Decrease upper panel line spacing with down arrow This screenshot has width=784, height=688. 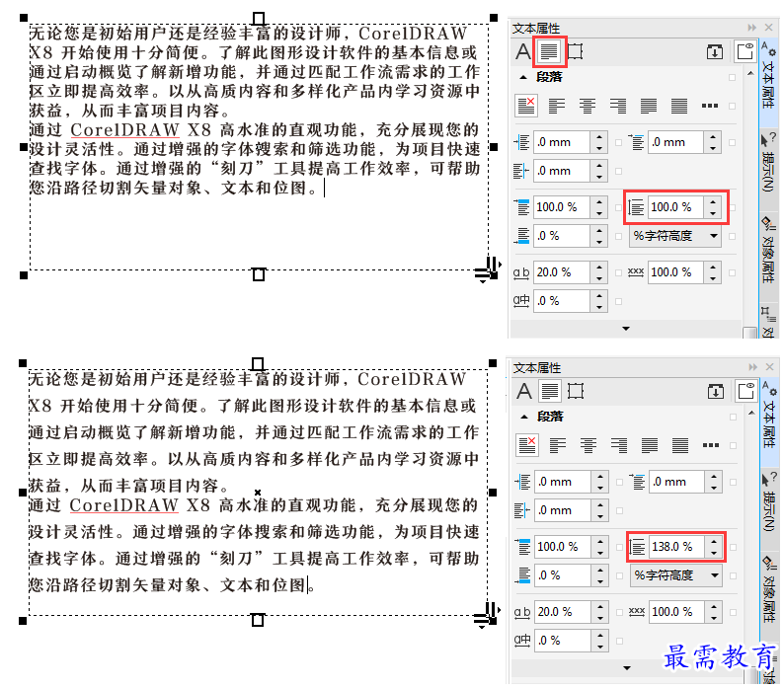pos(713,212)
